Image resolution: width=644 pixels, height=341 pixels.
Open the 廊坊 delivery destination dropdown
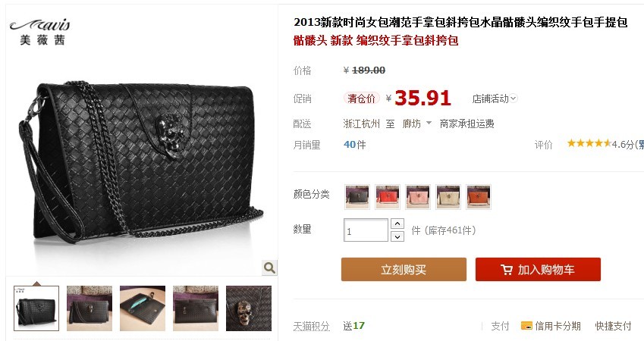(416, 124)
